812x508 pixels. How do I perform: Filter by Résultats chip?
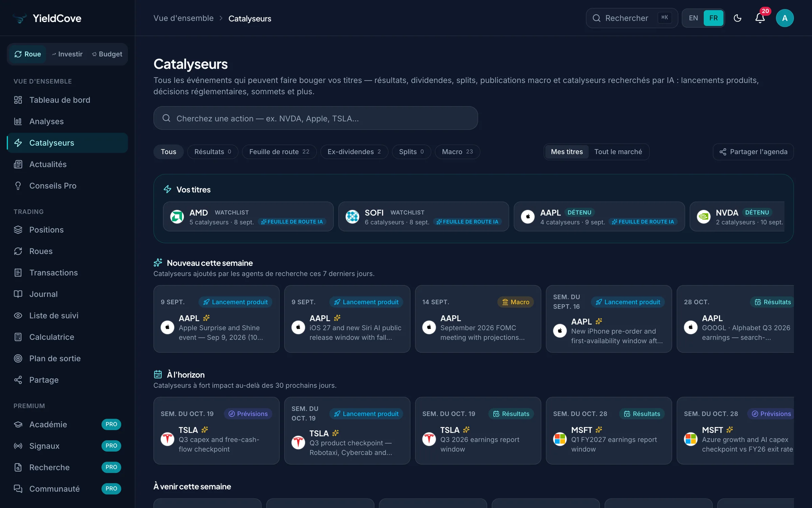click(x=213, y=152)
